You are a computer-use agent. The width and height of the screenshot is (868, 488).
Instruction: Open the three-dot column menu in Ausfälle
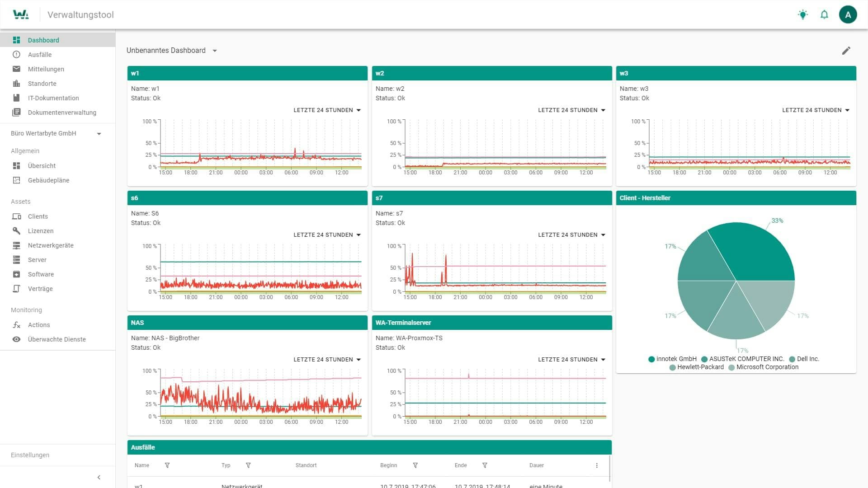point(597,465)
